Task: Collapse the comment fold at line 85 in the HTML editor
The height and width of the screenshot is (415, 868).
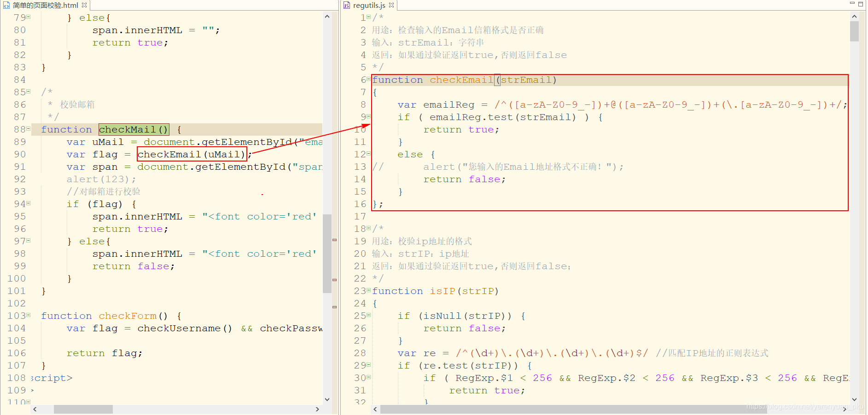Action: [29, 92]
